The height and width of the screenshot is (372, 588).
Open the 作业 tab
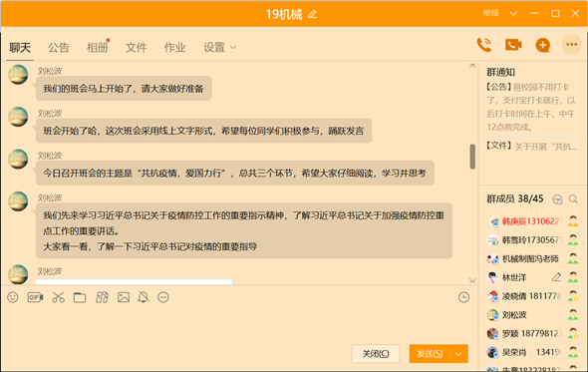click(174, 48)
